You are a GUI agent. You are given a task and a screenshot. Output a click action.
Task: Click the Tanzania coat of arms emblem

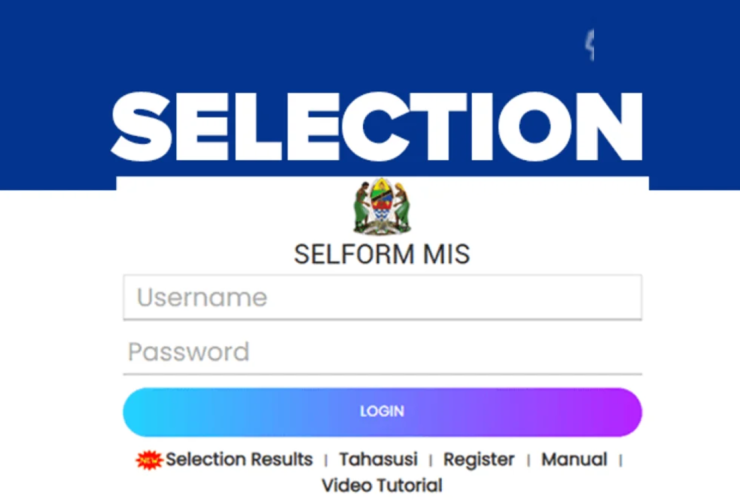click(x=381, y=207)
